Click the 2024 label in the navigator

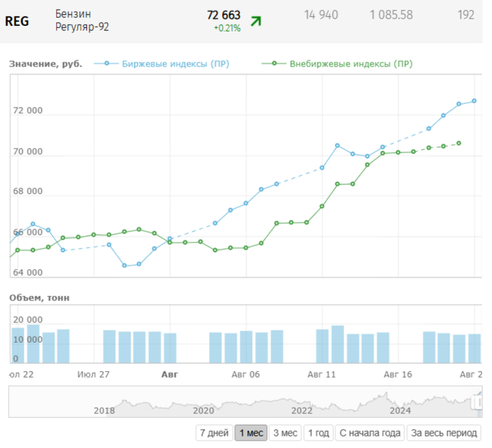tap(400, 409)
